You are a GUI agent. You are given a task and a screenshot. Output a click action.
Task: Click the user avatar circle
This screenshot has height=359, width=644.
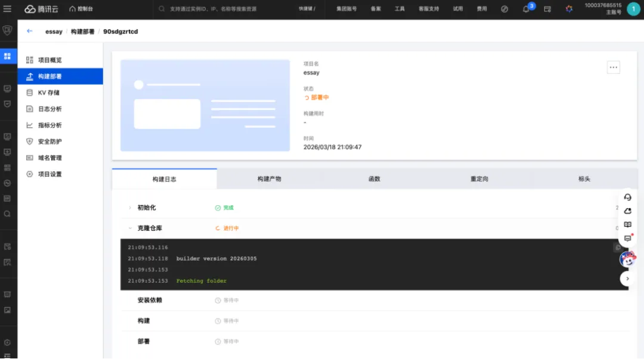pyautogui.click(x=633, y=8)
